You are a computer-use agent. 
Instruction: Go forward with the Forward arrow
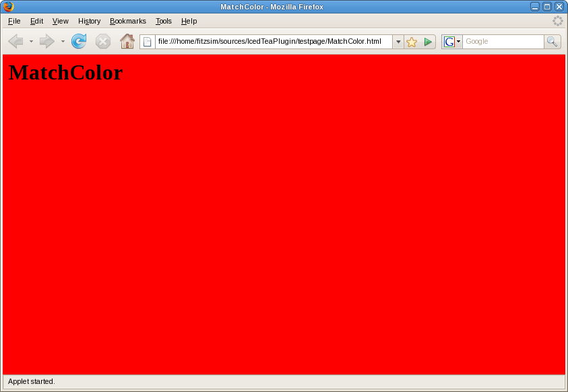coord(46,42)
